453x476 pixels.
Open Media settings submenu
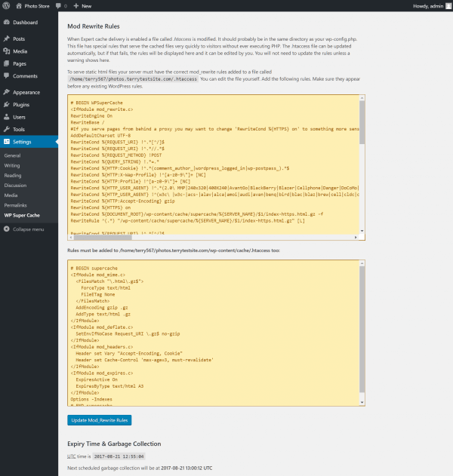coord(11,195)
